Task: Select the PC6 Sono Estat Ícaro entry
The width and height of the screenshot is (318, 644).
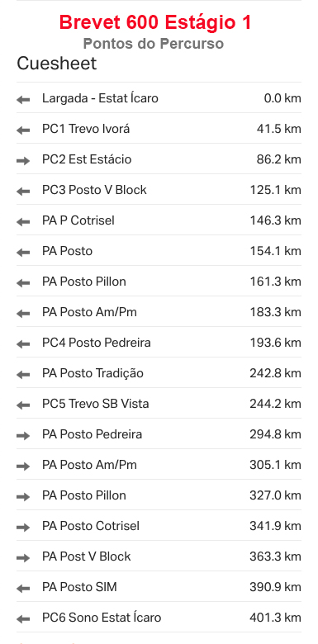Action: tap(159, 618)
